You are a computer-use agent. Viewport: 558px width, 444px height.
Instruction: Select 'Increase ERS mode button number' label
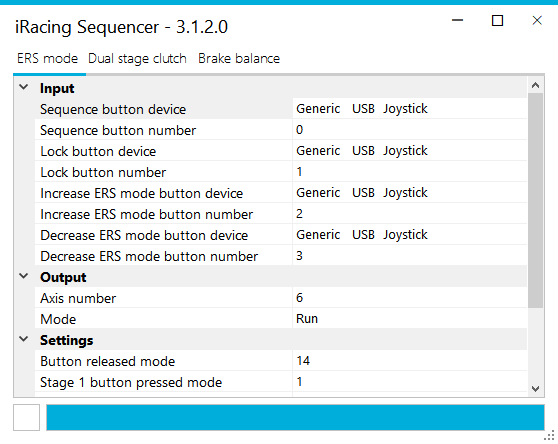click(146, 214)
